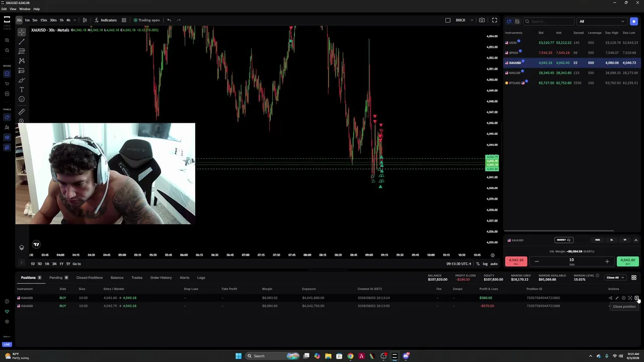Click the red SELL 4,042.18 button
Image resolution: width=644 pixels, height=362 pixels.
coord(516,261)
